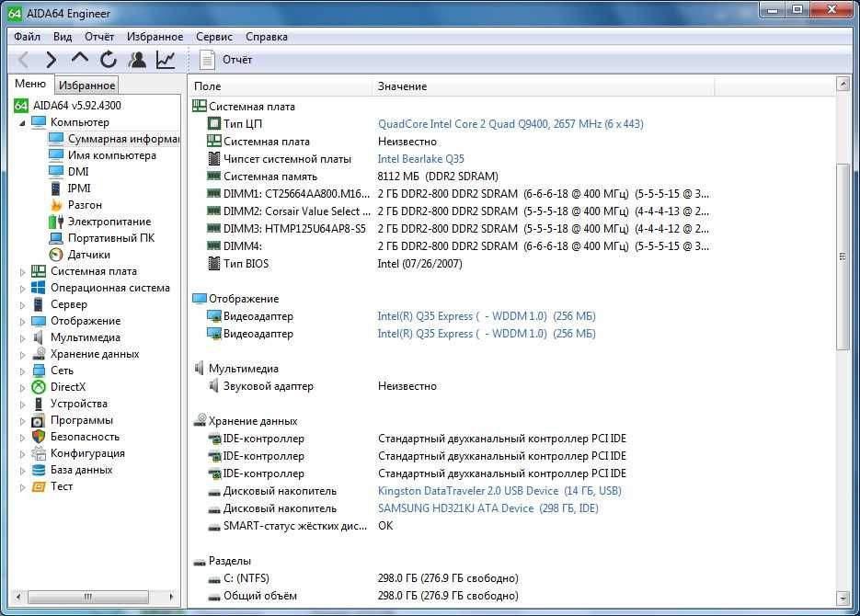Click vertical scrollbar up arrow
The image size is (860, 616).
843,84
